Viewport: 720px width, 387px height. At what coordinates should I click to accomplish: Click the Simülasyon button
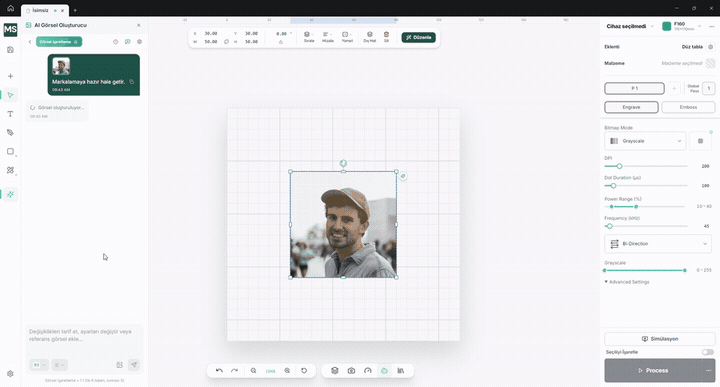(x=659, y=339)
